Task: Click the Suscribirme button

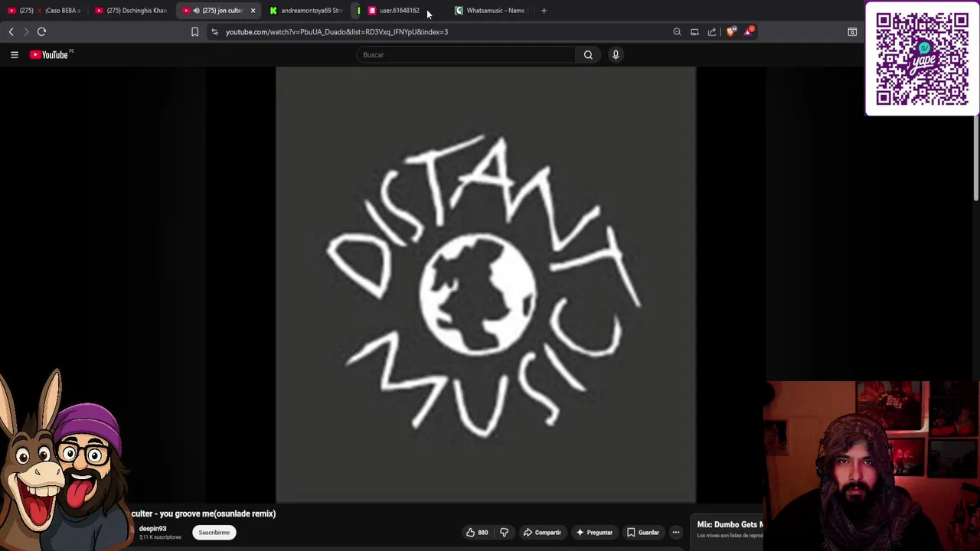Action: tap(214, 533)
